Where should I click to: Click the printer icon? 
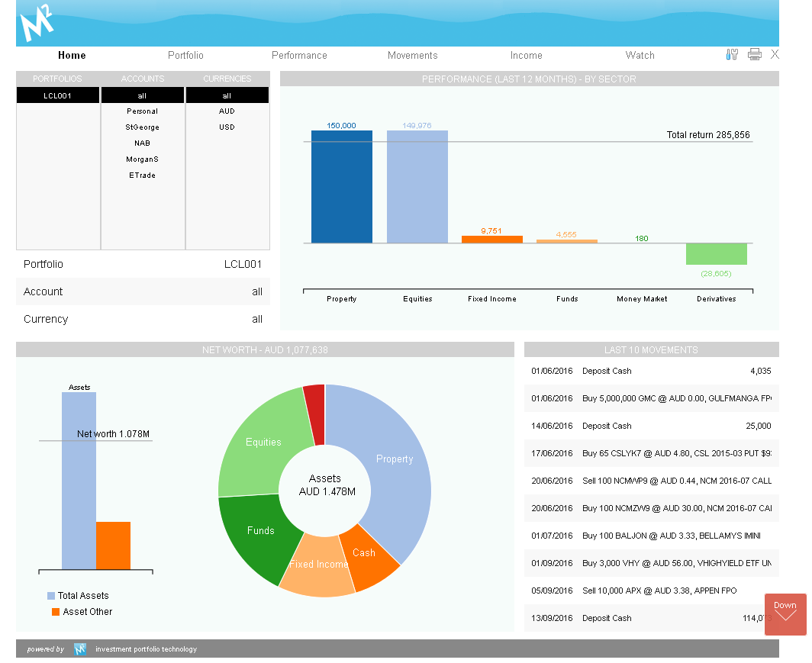tap(755, 54)
